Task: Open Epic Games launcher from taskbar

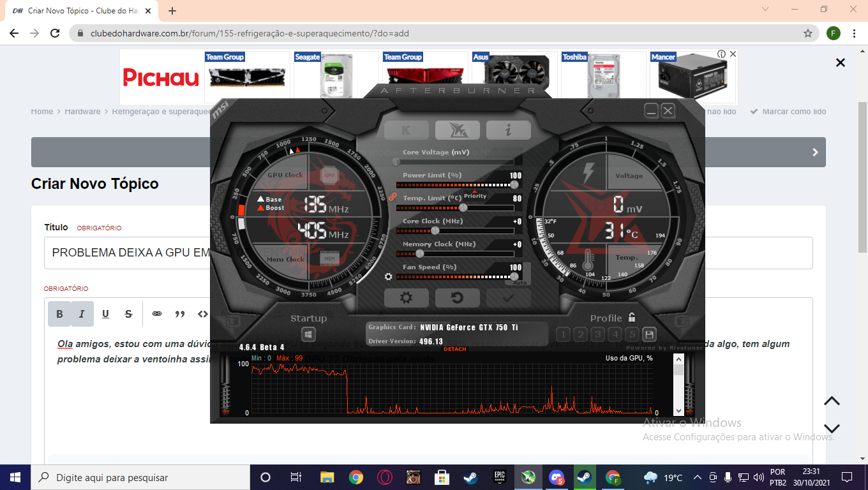Action: pyautogui.click(x=499, y=477)
